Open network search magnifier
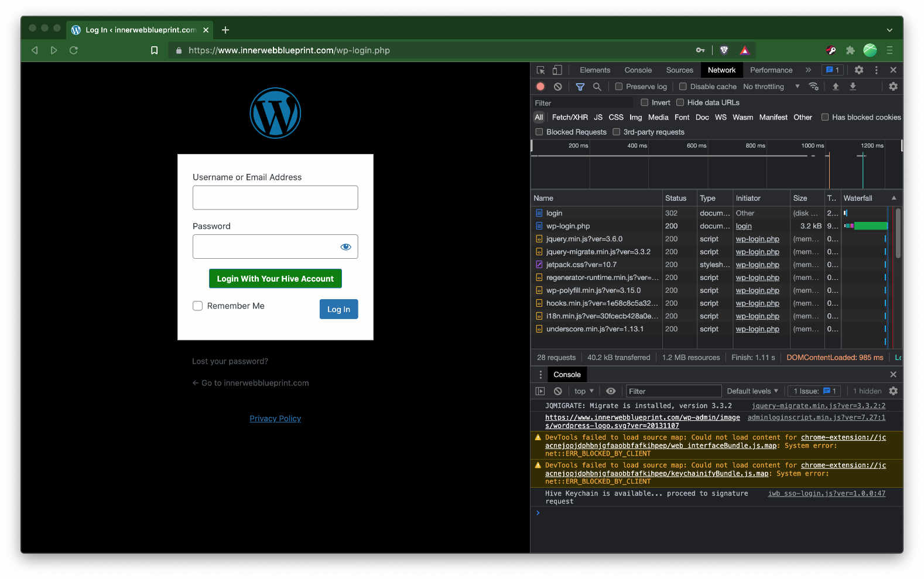924x579 pixels. 597,87
